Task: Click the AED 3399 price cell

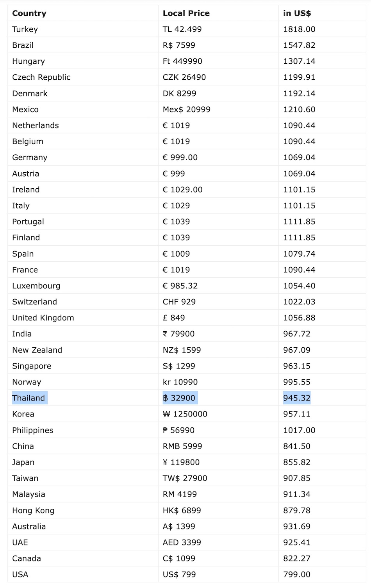Action: [182, 543]
